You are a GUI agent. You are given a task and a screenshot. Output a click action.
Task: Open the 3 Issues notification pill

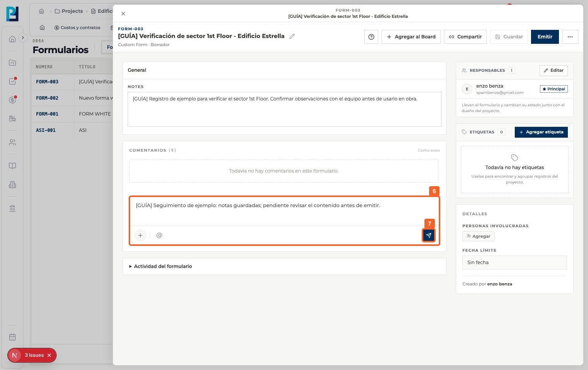click(32, 355)
